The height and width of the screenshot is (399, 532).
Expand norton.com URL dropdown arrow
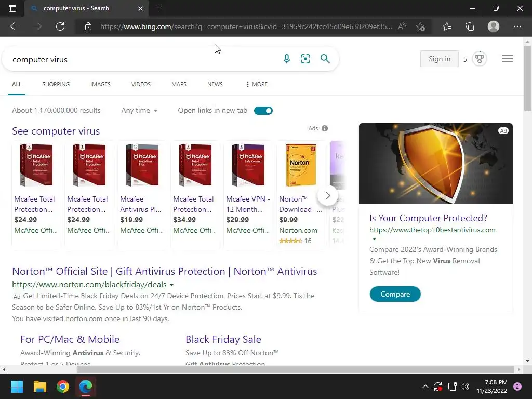pyautogui.click(x=171, y=285)
